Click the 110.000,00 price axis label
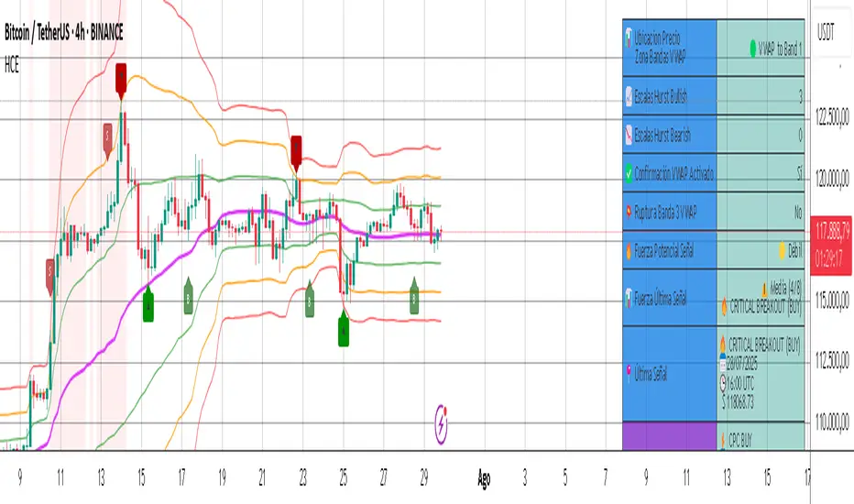Viewport: 854px width, 504px height. coord(832,422)
